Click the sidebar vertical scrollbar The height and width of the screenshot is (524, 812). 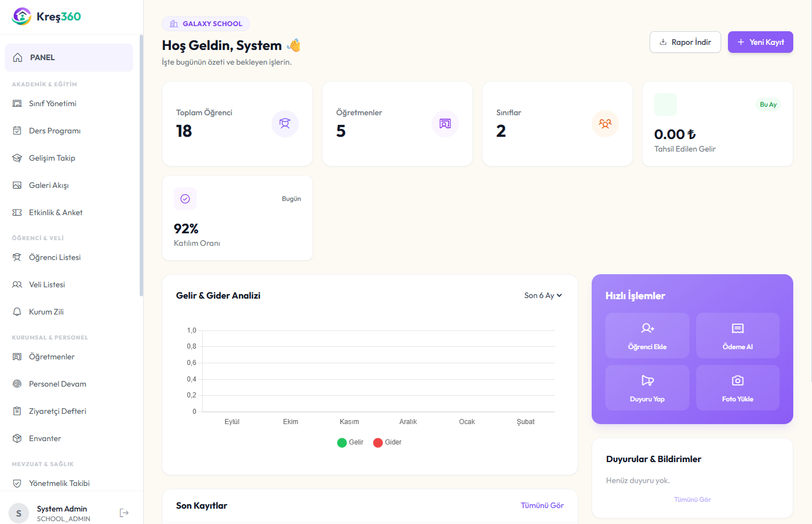(141, 165)
